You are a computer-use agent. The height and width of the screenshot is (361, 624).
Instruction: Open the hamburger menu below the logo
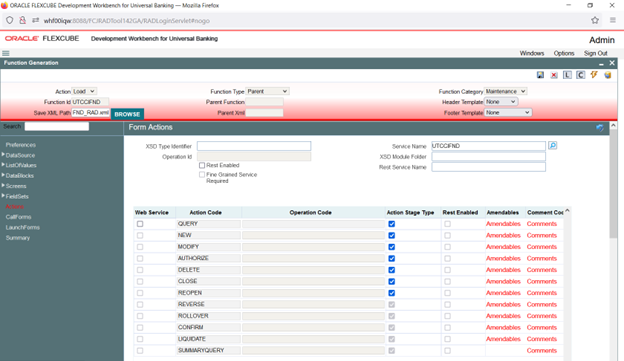click(6, 53)
